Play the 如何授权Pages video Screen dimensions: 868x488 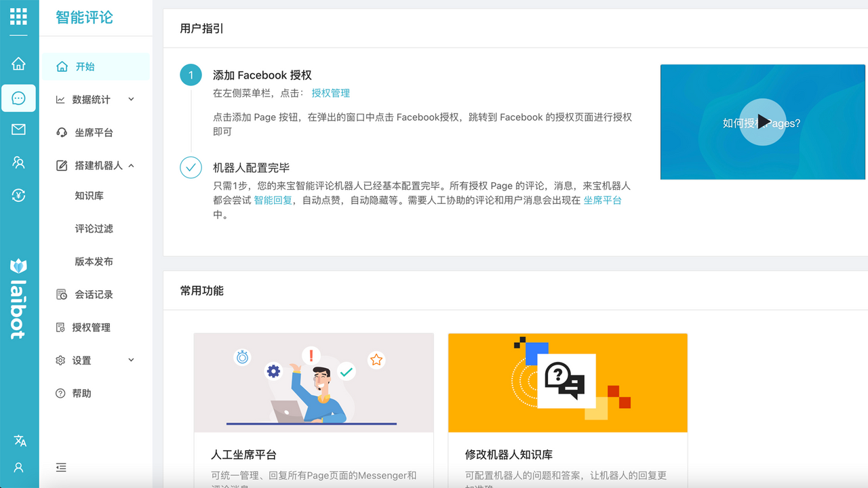click(x=762, y=122)
